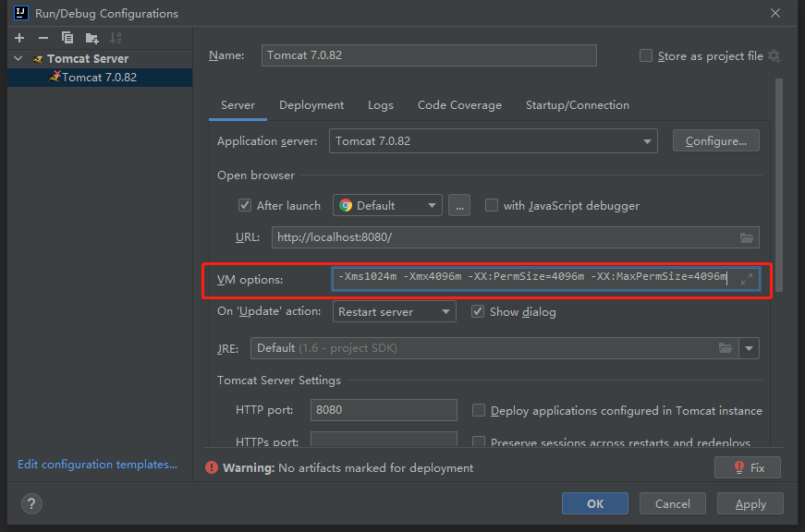Open the On 'Update' action dropdown
The width and height of the screenshot is (805, 532).
pos(394,311)
